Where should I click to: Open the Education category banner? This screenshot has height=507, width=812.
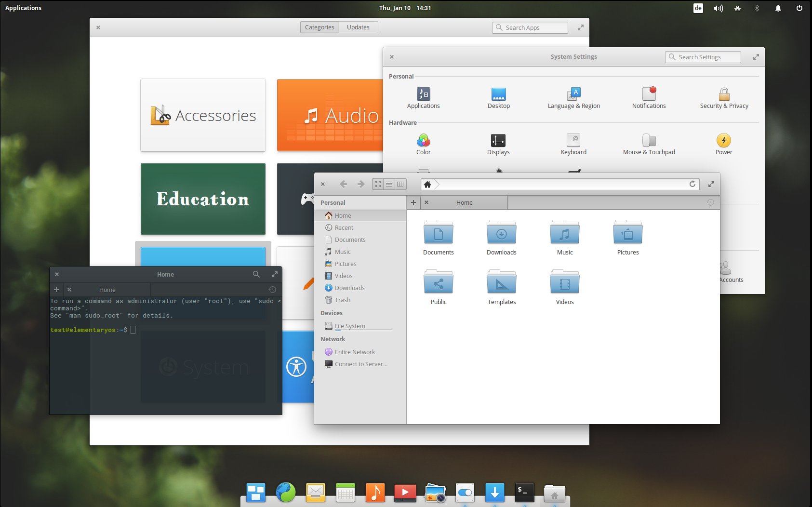[x=203, y=199]
